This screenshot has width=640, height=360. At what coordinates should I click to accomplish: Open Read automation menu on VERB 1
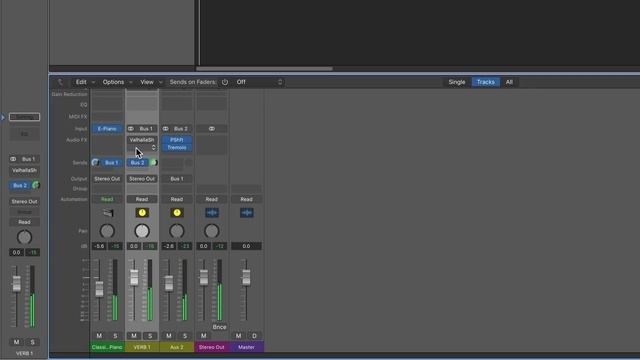tap(142, 199)
